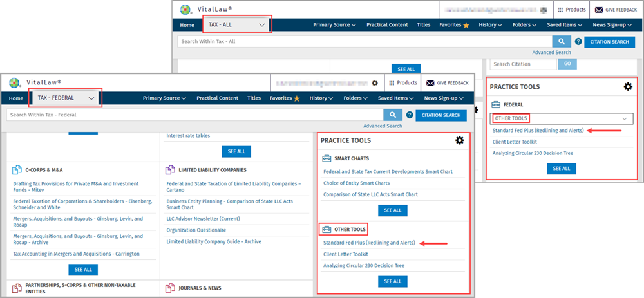Click Federal toolbox icon in Tax - All window

[x=496, y=105]
